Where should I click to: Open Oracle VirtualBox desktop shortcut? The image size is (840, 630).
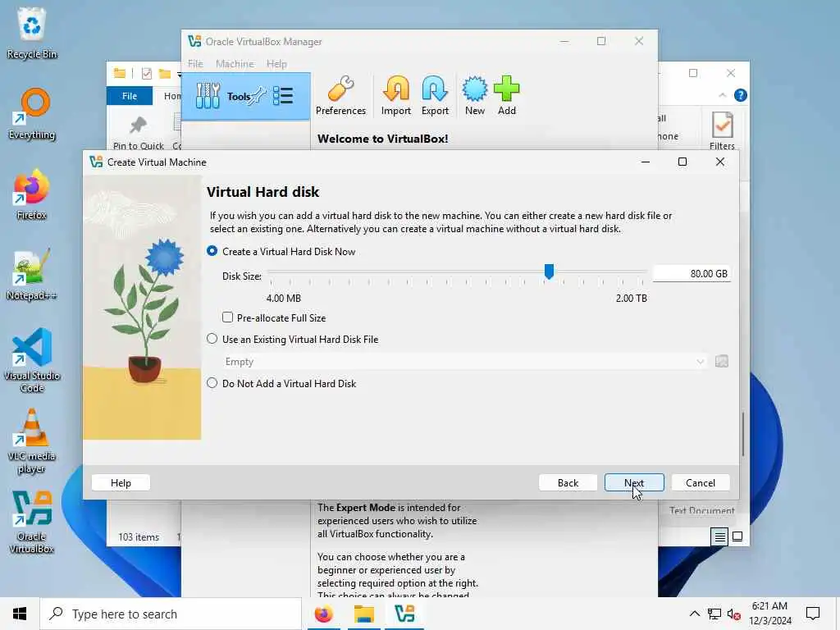(x=32, y=522)
